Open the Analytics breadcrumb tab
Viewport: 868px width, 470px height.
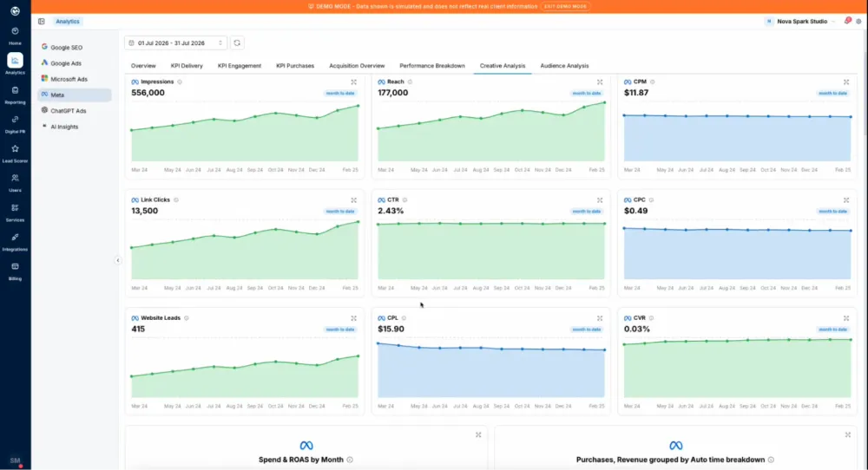(68, 22)
